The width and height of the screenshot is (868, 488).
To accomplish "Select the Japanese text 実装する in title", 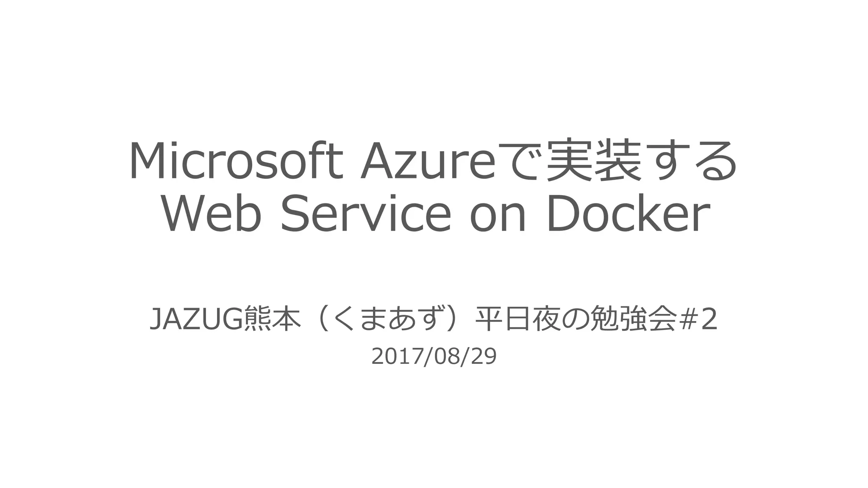I will point(642,161).
